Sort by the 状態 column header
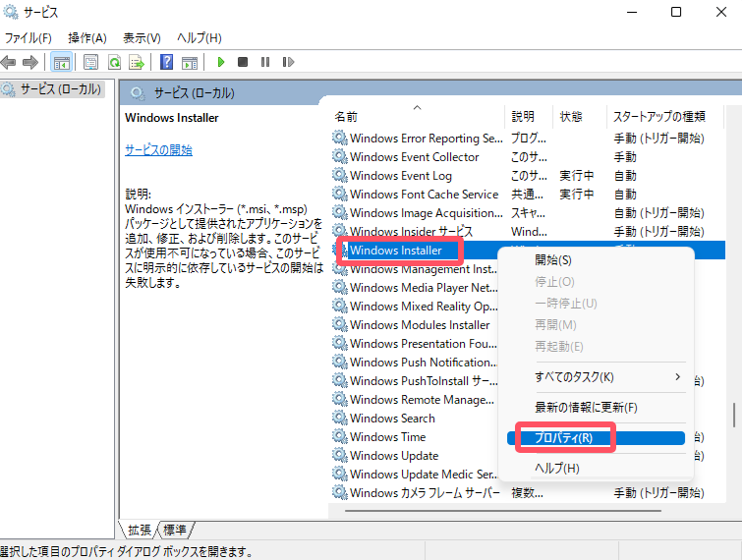 click(x=580, y=116)
